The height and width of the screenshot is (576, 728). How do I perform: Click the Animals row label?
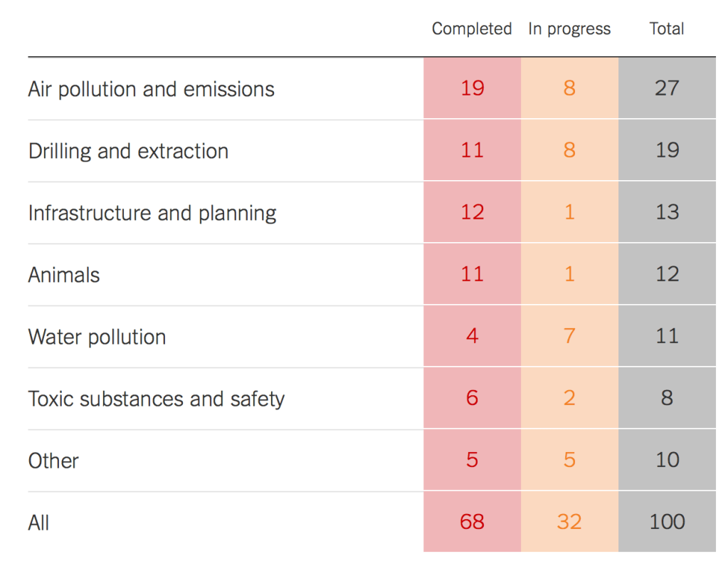point(64,275)
